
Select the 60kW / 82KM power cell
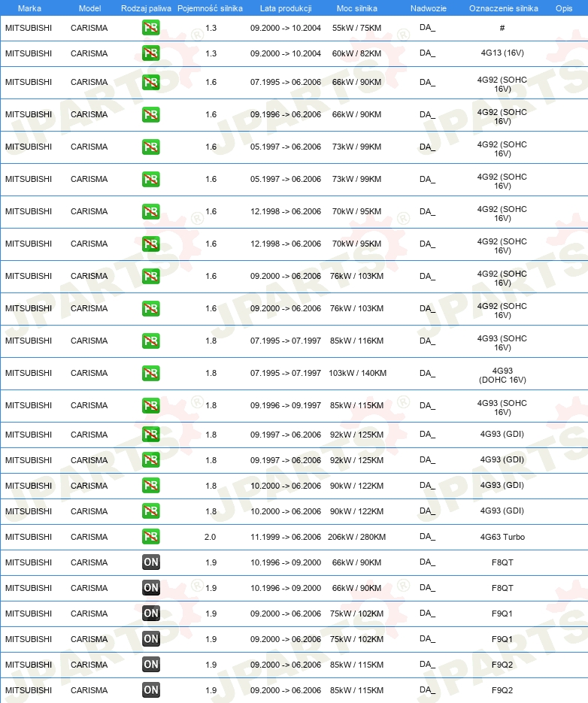[x=356, y=53]
